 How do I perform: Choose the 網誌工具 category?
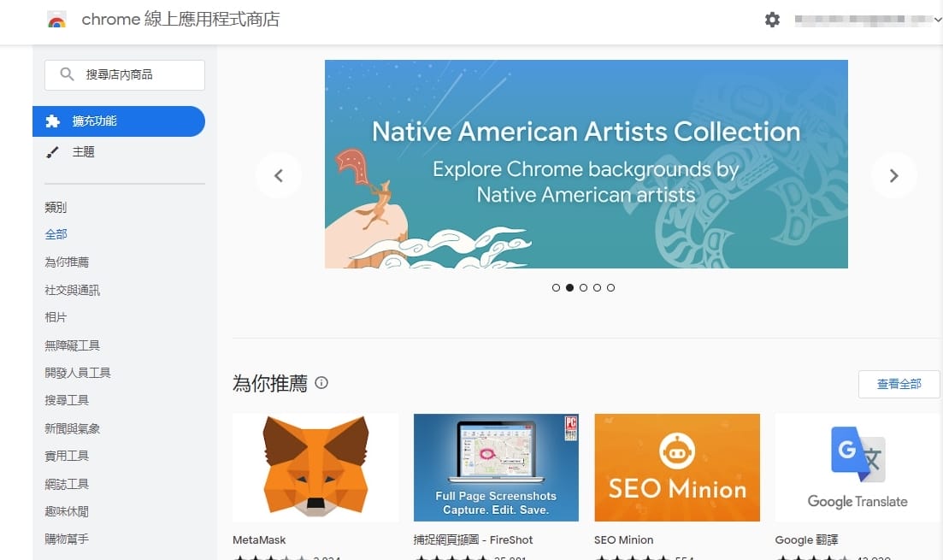point(67,484)
